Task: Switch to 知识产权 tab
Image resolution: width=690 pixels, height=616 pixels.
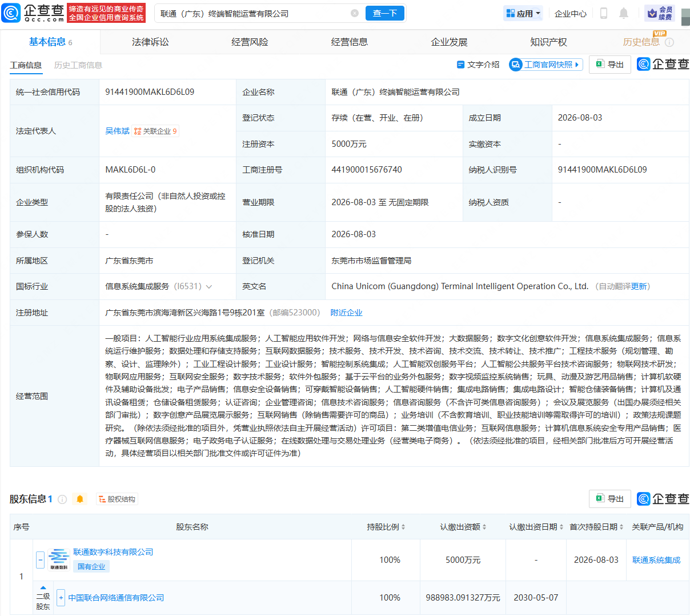Action: (548, 42)
